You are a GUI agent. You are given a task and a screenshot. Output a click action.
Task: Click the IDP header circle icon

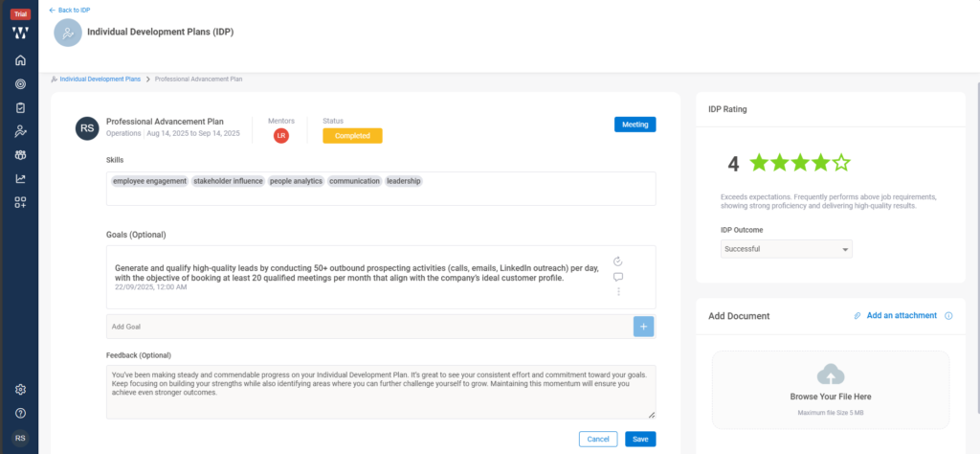(68, 33)
